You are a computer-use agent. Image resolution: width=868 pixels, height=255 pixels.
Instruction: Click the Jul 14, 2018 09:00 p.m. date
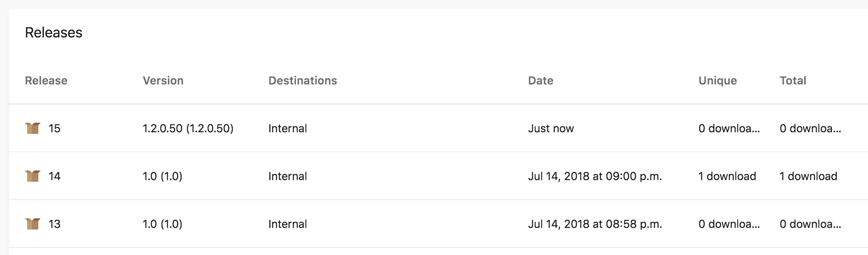(594, 176)
